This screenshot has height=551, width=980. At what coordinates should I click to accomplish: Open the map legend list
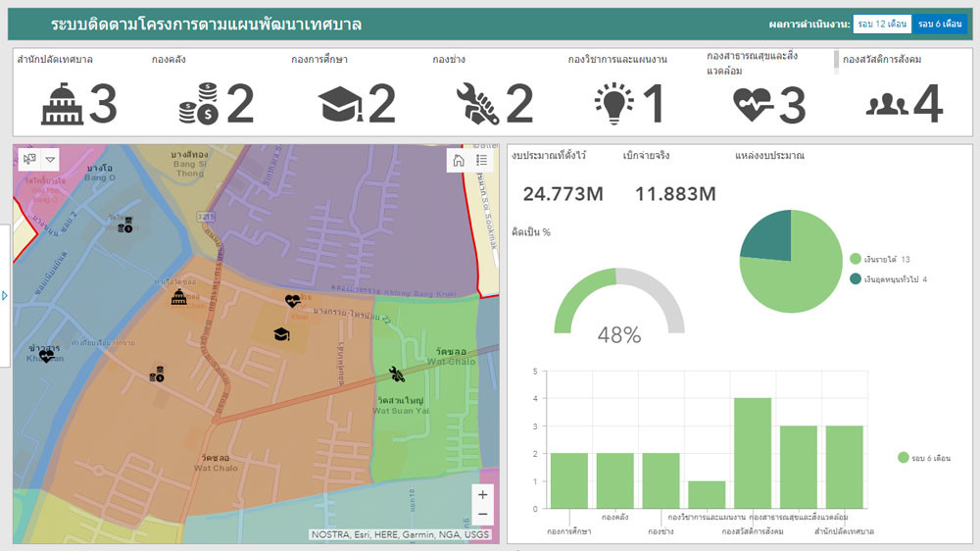[x=481, y=160]
